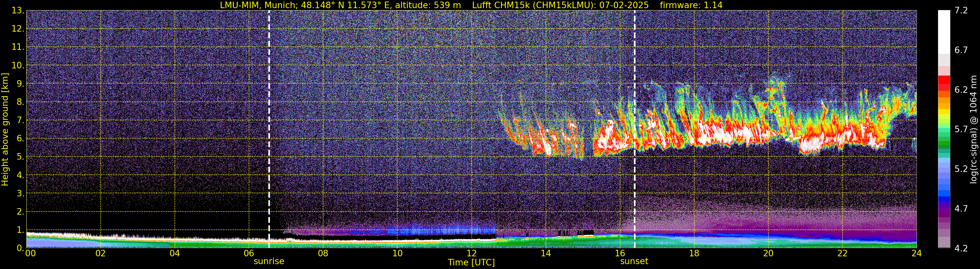The height and width of the screenshot is (269, 980).
Task: Click the y-axis tick label '5.'
Action: 20,157
